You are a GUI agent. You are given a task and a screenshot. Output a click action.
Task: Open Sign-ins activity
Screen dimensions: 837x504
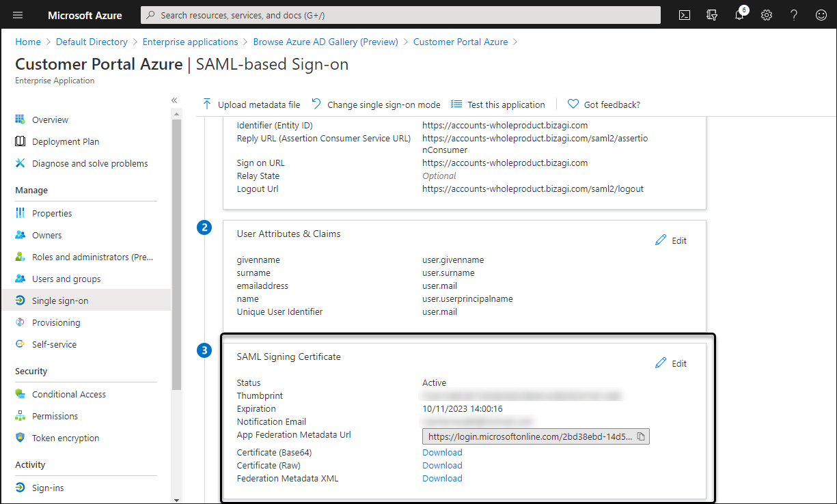[x=48, y=488]
